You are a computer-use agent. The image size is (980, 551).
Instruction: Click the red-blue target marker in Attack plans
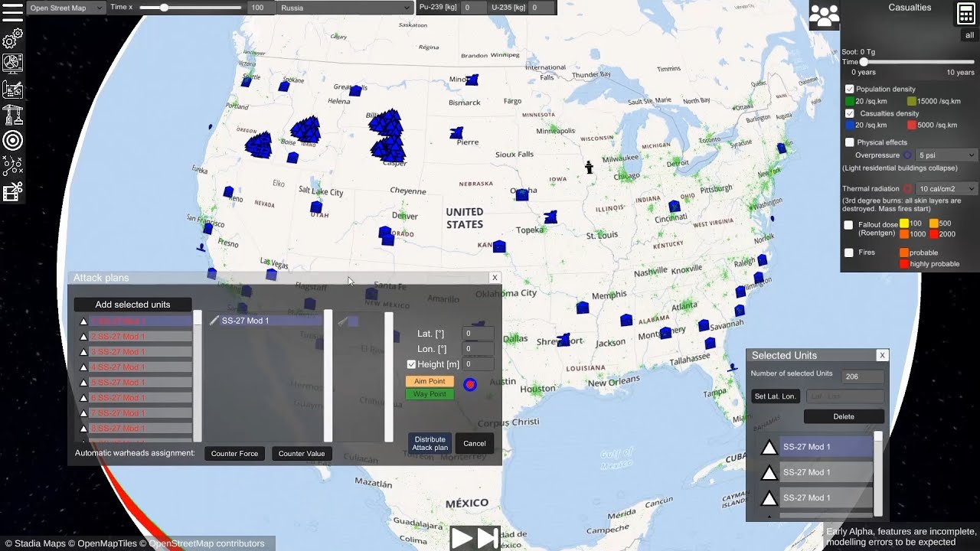tap(470, 384)
